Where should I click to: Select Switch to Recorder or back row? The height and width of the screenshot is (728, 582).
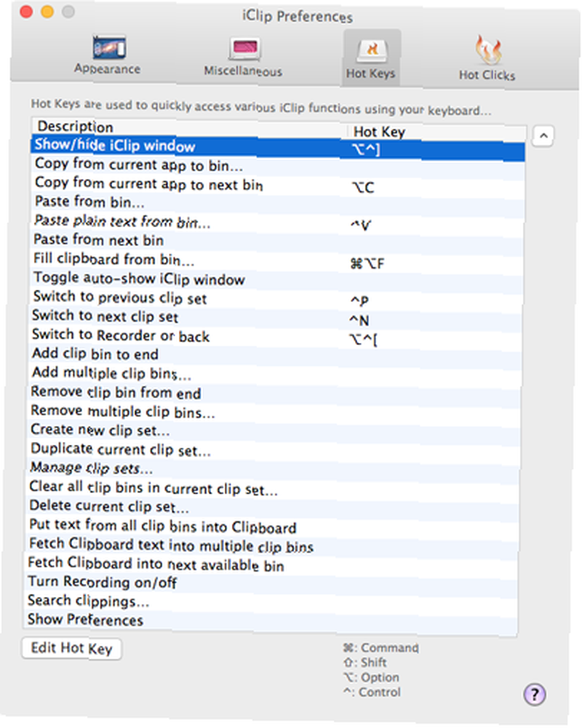click(x=276, y=336)
